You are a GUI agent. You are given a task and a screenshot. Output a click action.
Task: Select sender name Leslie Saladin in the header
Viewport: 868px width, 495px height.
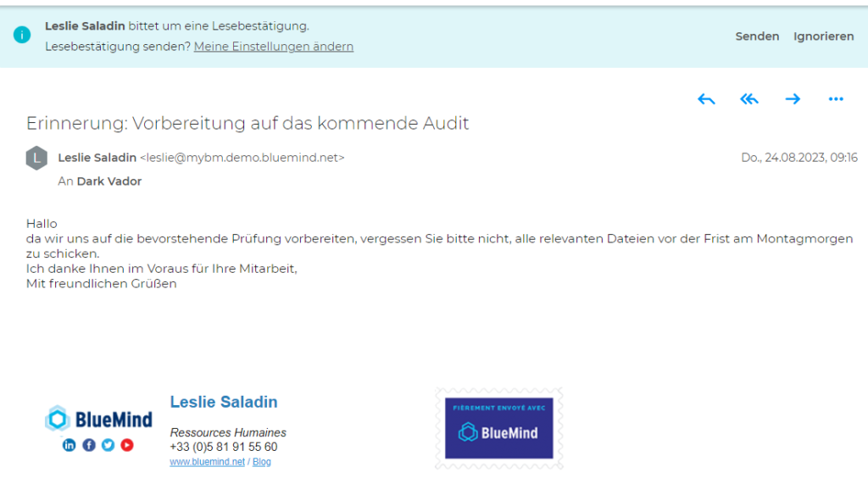pyautogui.click(x=97, y=158)
